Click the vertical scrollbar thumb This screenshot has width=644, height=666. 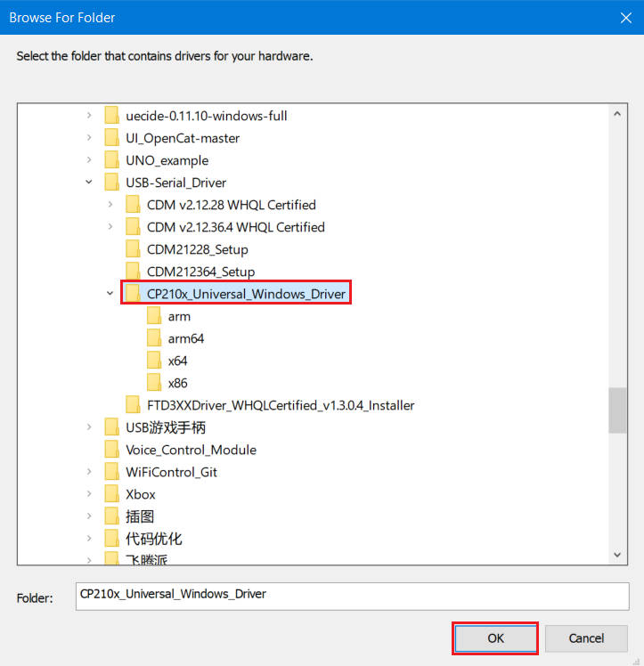tap(616, 410)
